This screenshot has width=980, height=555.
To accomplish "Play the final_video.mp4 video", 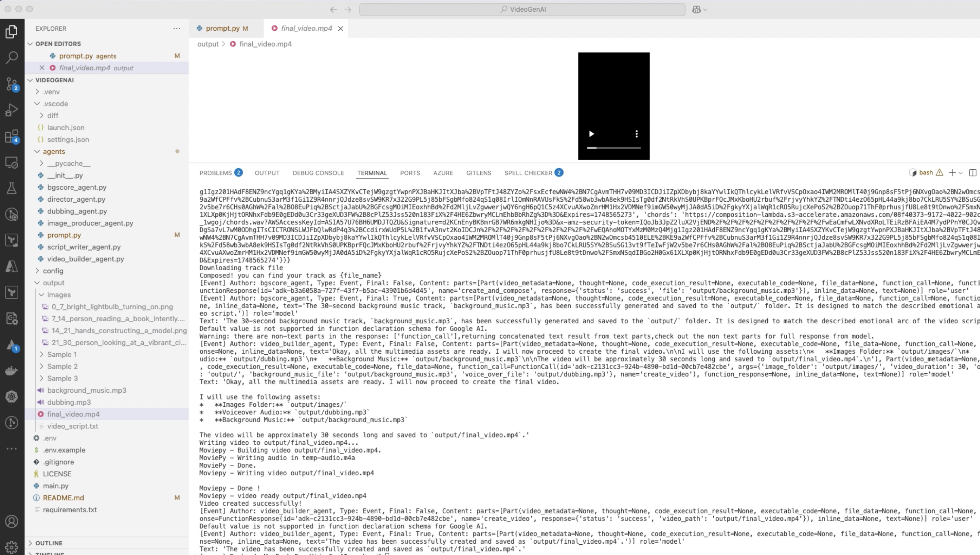I will (x=591, y=134).
